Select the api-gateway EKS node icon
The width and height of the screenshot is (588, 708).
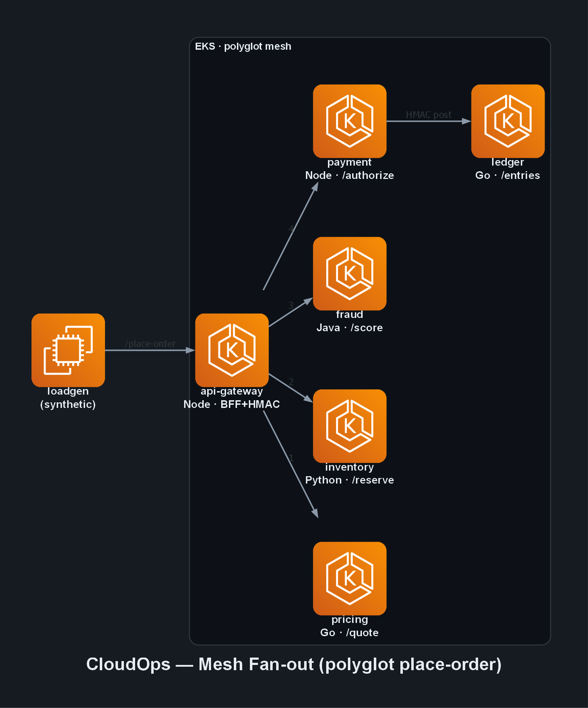(232, 350)
